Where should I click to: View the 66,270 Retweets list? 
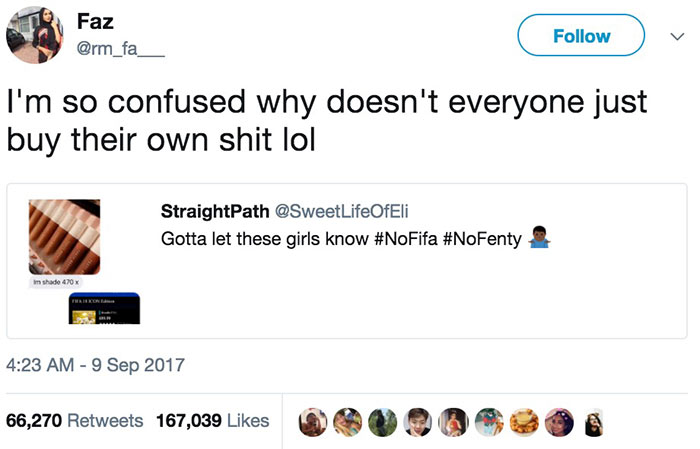pos(75,421)
